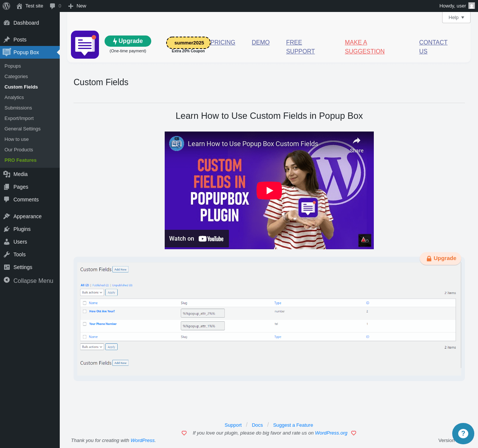This screenshot has height=448, width=478.
Task: Open the Popup Box menu
Action: (30, 52)
